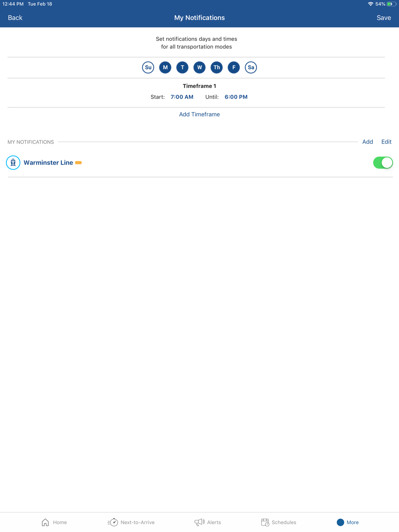Open the Schedules calendar icon
Image resolution: width=399 pixels, height=532 pixels.
[x=265, y=522]
